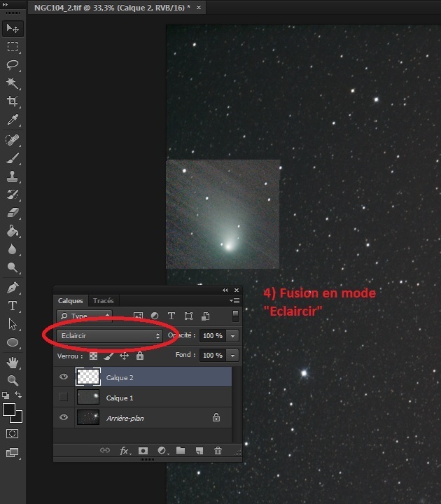
Task: Click default foreground/background colors icon
Action: click(x=6, y=395)
